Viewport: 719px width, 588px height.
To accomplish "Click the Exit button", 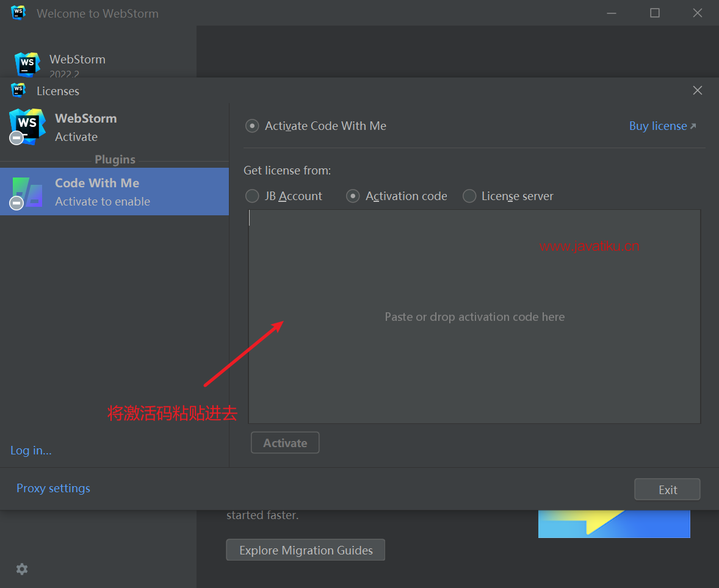I will point(667,489).
